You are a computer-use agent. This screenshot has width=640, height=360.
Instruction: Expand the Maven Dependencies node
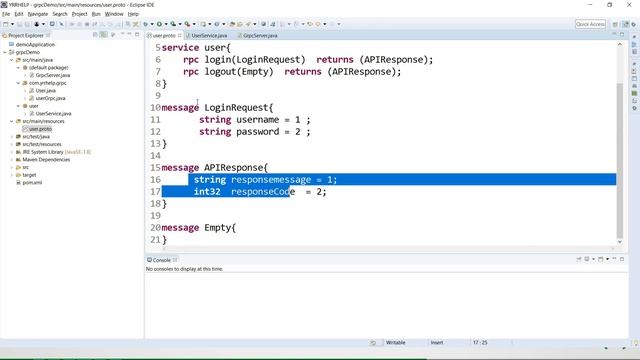(x=11, y=160)
